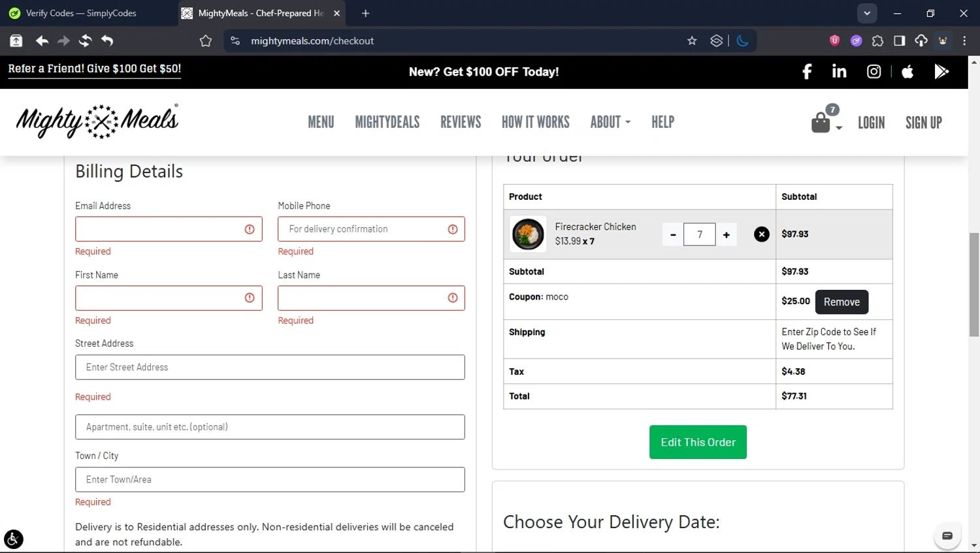Open the MENU navigation item

(x=321, y=122)
